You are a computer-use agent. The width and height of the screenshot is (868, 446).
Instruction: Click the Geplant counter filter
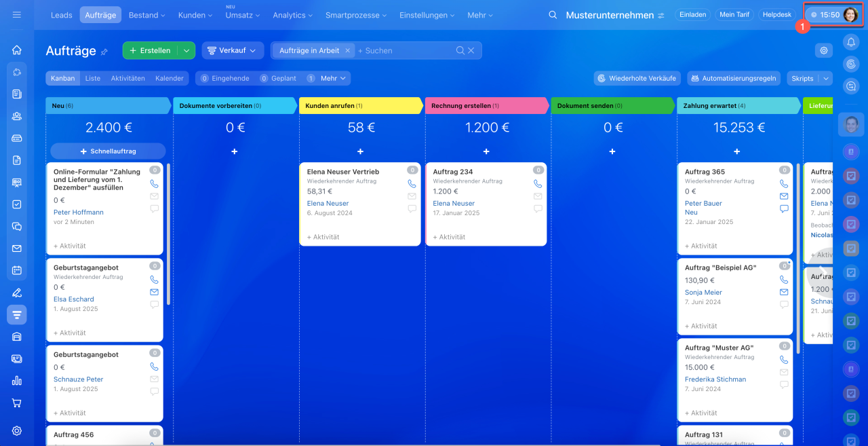(x=278, y=78)
